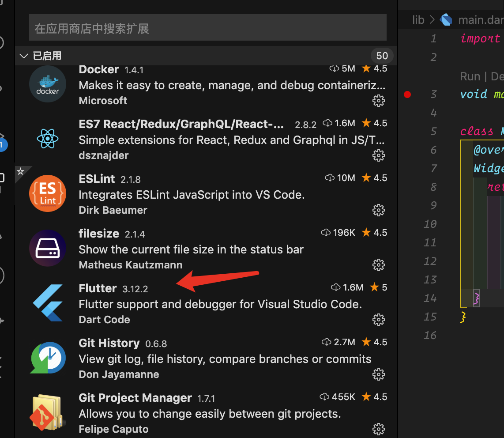
Task: Select the filesize extension title
Action: tap(99, 234)
